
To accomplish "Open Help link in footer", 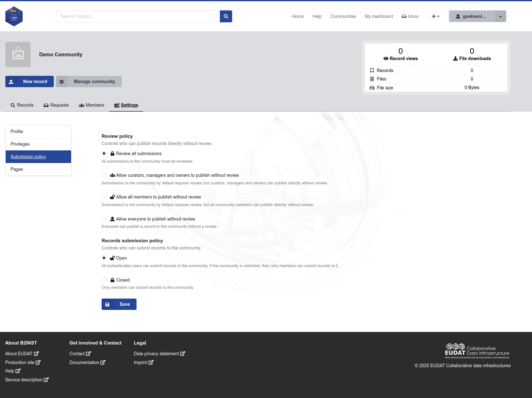I will pyautogui.click(x=13, y=371).
